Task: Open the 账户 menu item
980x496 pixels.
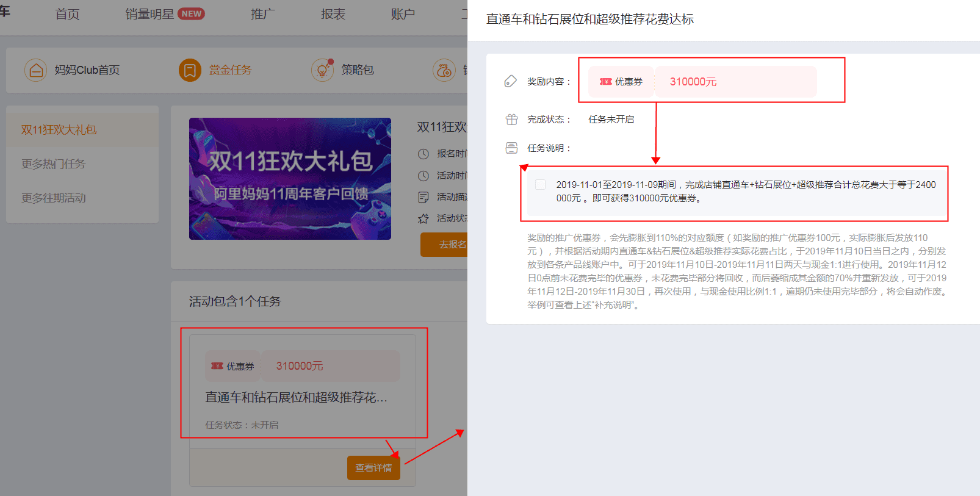Action: 403,14
